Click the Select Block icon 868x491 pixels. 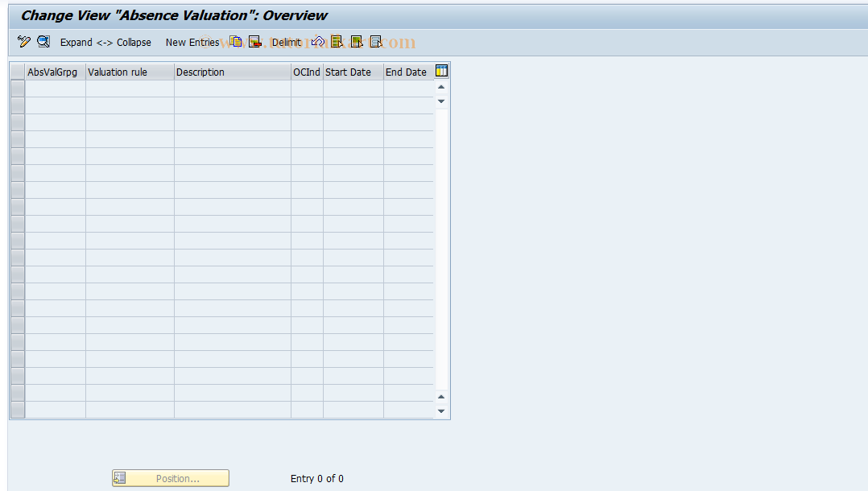click(x=357, y=42)
